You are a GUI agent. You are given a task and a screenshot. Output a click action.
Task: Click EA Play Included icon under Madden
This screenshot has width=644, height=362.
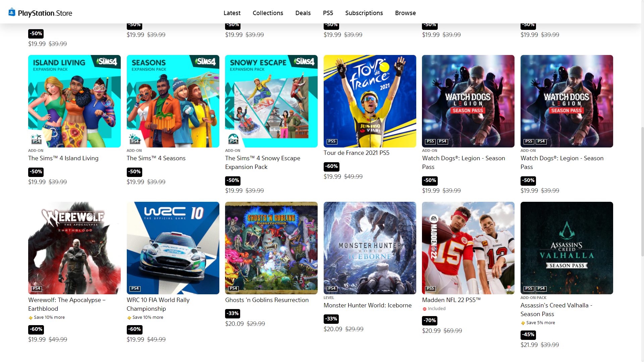425,309
